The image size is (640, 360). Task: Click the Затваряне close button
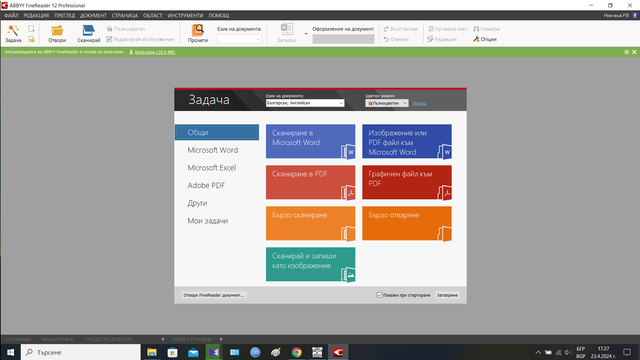pyautogui.click(x=447, y=295)
